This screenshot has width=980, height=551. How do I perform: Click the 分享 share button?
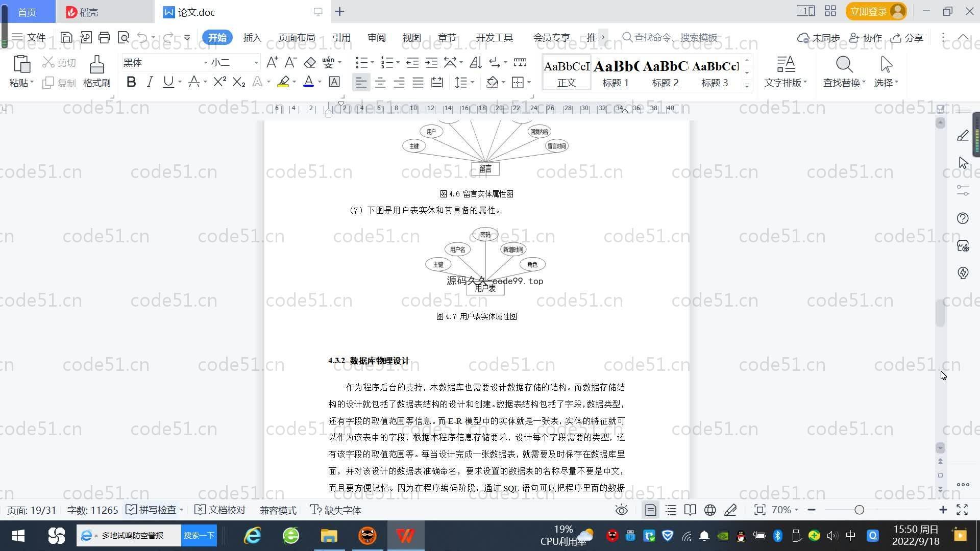(907, 38)
